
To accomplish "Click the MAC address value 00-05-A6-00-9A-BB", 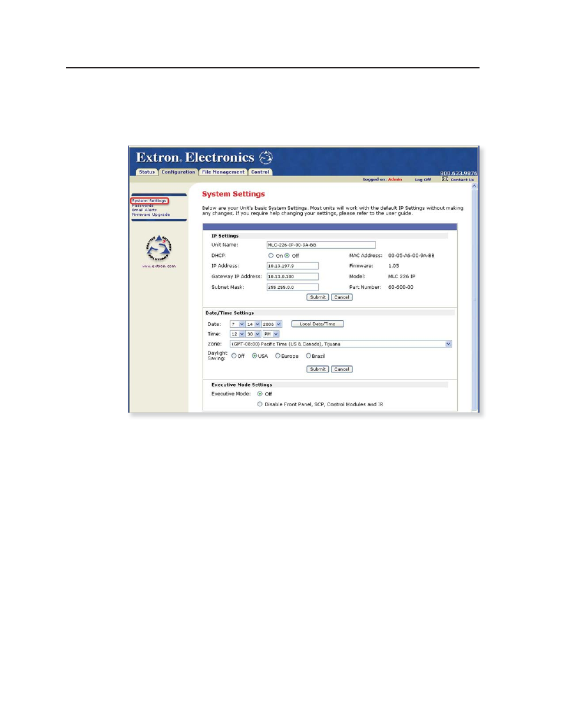I will [411, 256].
